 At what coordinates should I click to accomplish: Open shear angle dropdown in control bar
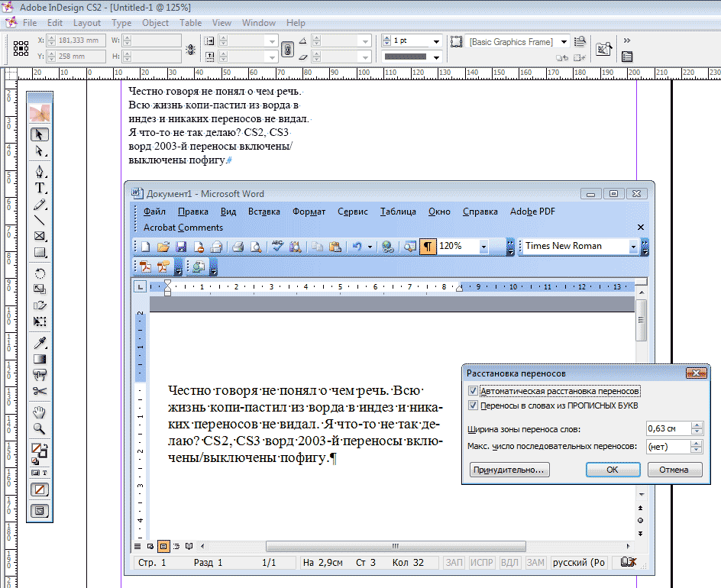click(x=366, y=57)
